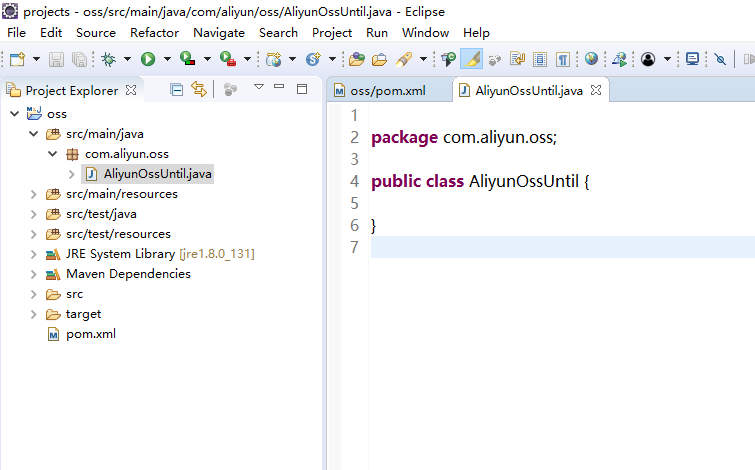Toggle Mark Occurrences highlighter
Image resolution: width=755 pixels, height=470 pixels.
[471, 59]
